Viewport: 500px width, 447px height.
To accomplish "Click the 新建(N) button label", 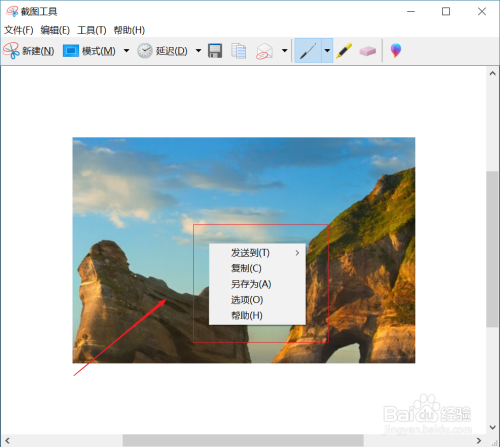I will pos(38,51).
